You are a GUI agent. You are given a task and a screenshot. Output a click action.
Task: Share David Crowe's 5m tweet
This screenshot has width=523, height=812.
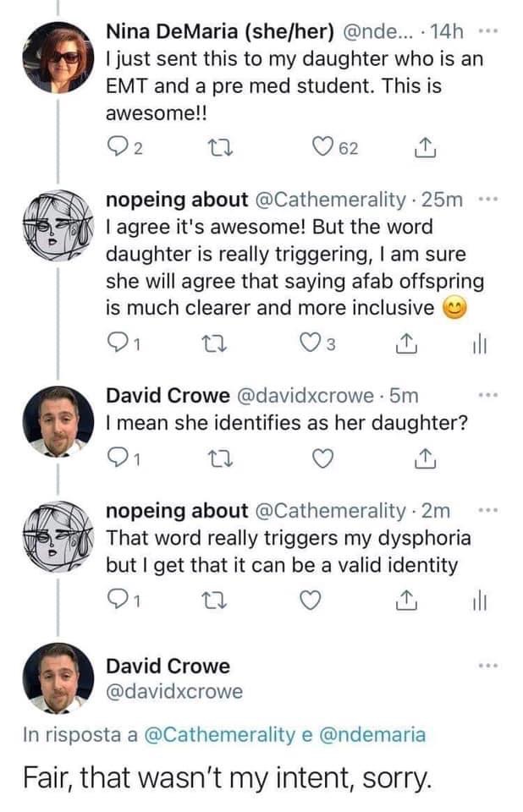coord(419,458)
